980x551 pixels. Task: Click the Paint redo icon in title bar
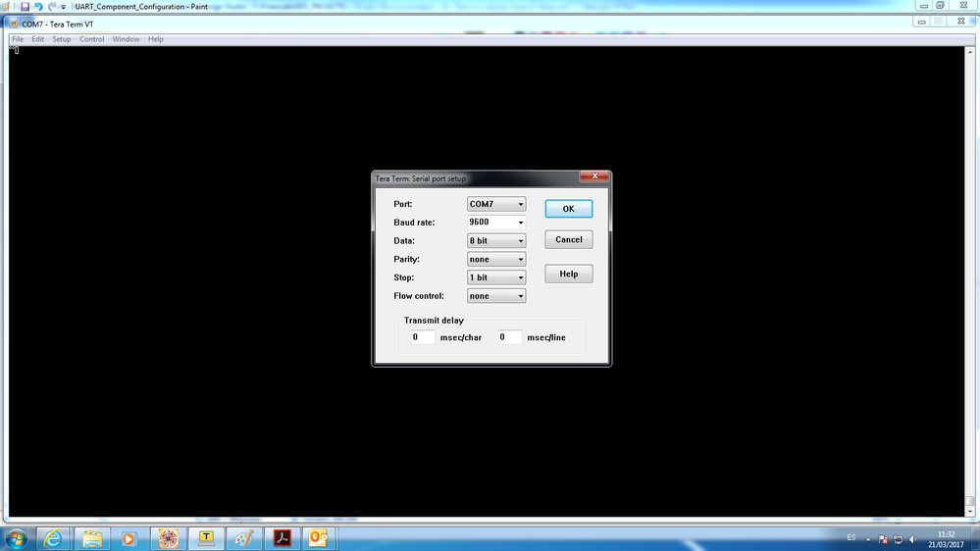(x=52, y=6)
